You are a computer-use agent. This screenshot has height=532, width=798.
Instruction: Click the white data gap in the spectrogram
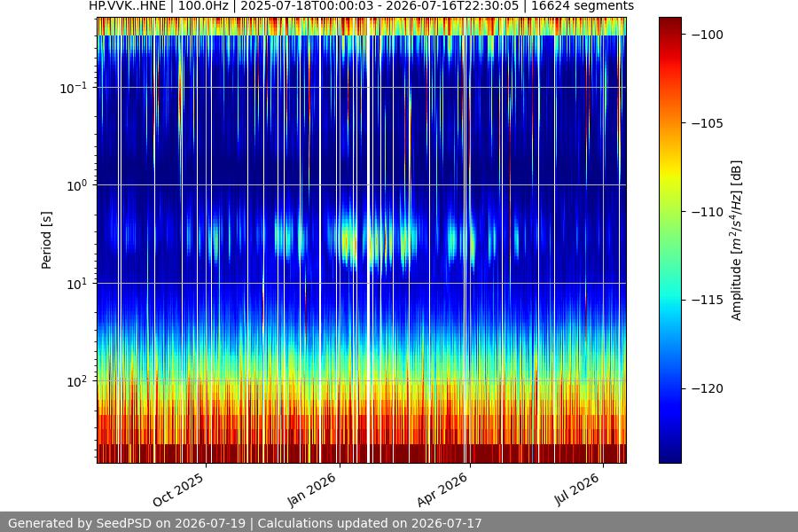(368, 240)
